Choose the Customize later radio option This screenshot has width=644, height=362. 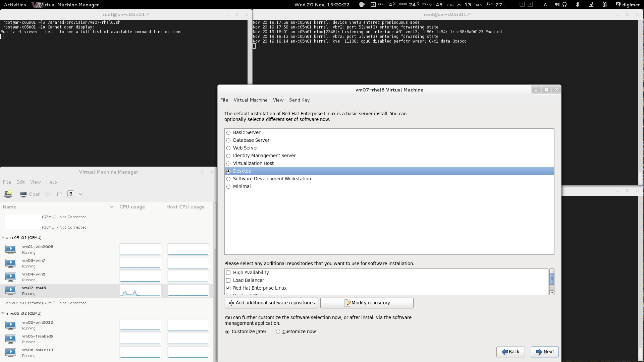click(x=227, y=332)
